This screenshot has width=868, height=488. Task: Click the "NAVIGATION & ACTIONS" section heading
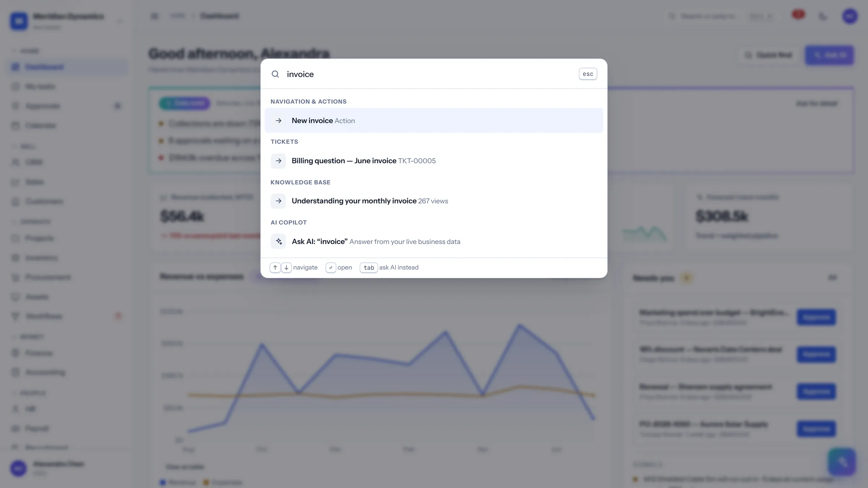309,102
